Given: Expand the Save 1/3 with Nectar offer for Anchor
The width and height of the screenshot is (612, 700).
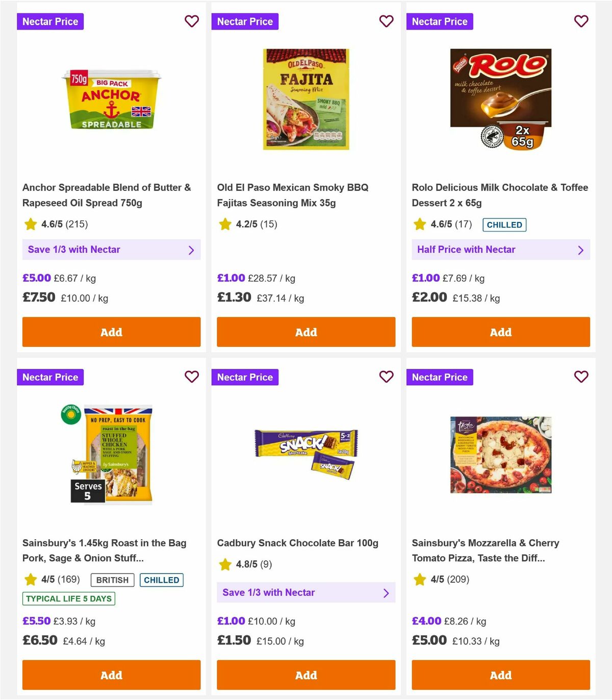Looking at the screenshot, I should (111, 250).
